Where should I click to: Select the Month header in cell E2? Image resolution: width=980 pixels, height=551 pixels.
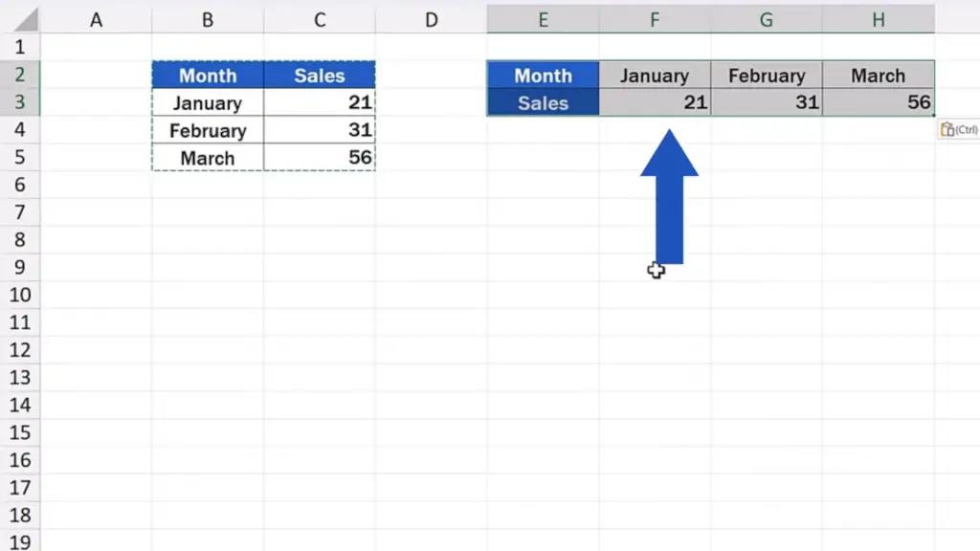point(544,75)
